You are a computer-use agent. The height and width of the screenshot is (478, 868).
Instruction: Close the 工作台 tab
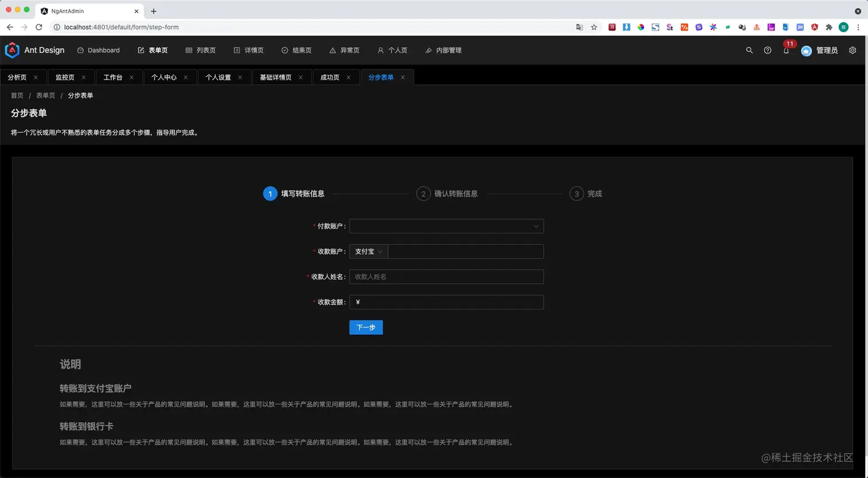click(x=131, y=78)
